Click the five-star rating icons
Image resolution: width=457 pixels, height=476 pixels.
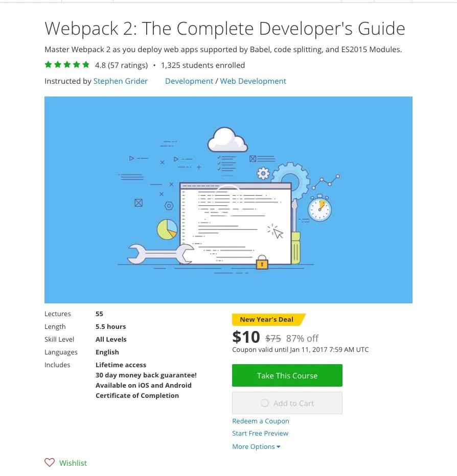pos(67,65)
